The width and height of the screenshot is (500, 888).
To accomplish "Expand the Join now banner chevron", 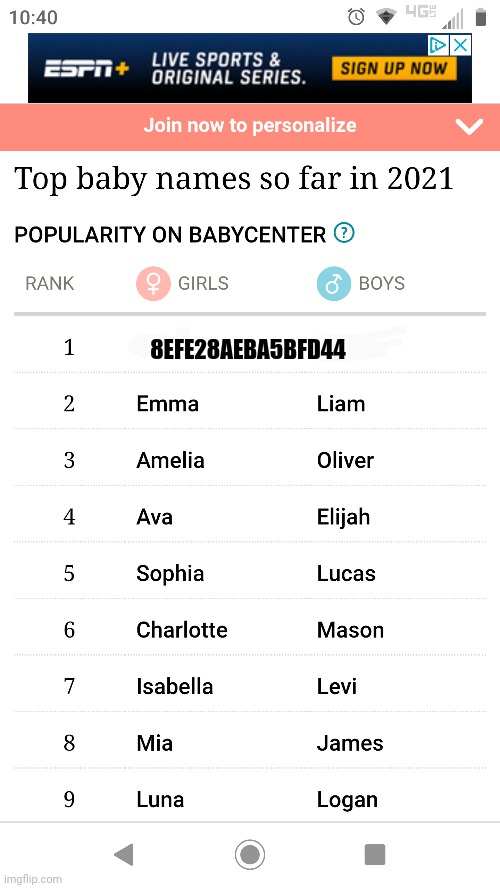I will coord(469,127).
